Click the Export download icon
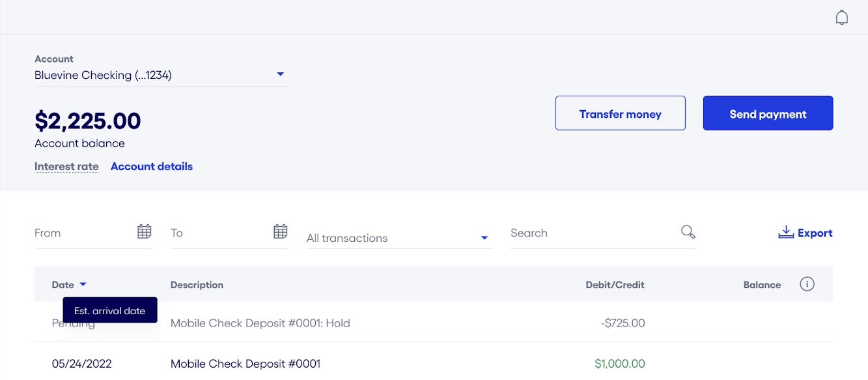Screen dimensions: 868x380 [x=785, y=231]
